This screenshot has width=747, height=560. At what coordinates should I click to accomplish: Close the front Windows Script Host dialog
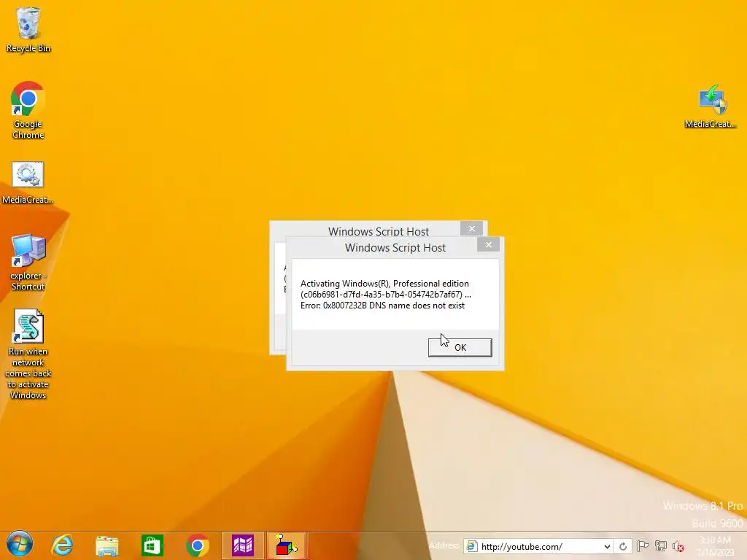pos(488,245)
